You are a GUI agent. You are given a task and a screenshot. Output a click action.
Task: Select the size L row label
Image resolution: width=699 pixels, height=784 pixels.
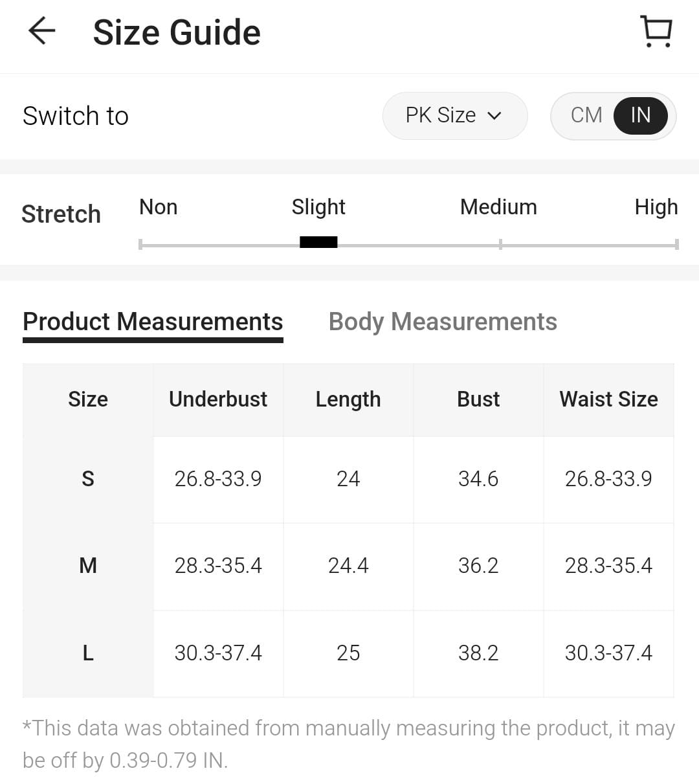[x=88, y=653]
